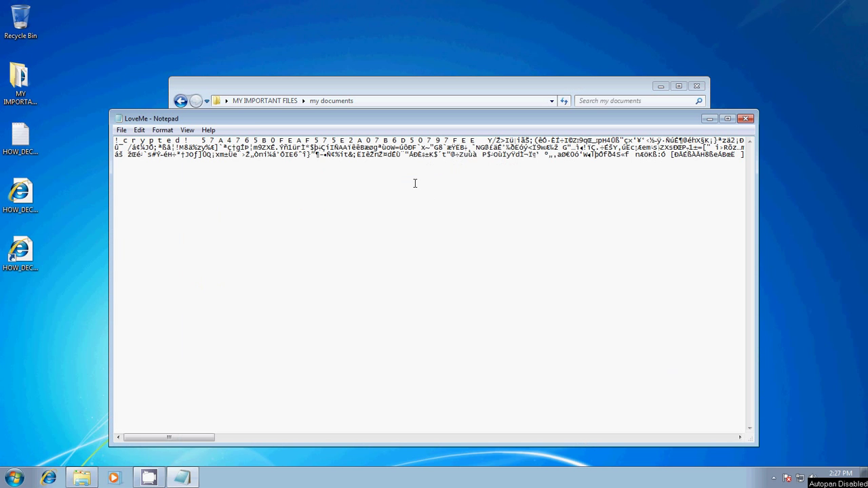Select MY IMPORTANT FILES in the address path
Screen dimensions: 868x488
[264, 101]
